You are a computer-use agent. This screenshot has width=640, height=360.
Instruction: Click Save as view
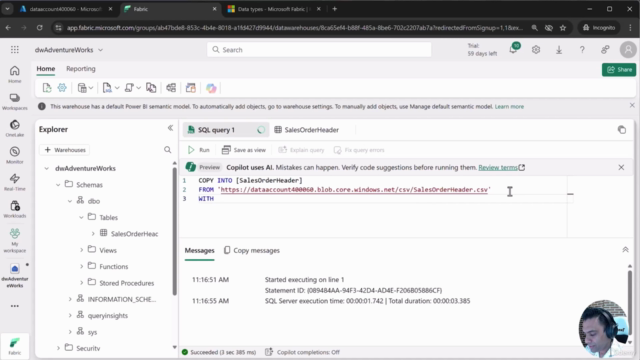(244, 150)
